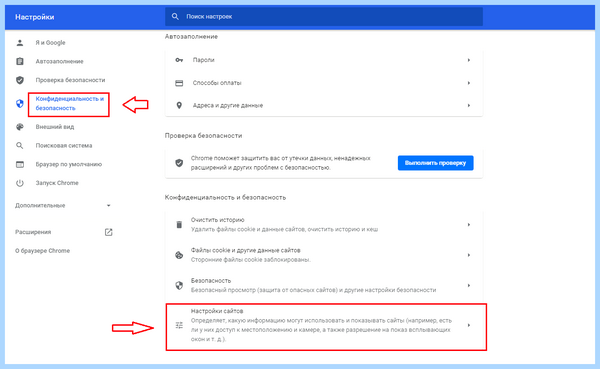Select Автозаполнение in the sidebar
Image resolution: width=600 pixels, height=369 pixels.
[59, 61]
